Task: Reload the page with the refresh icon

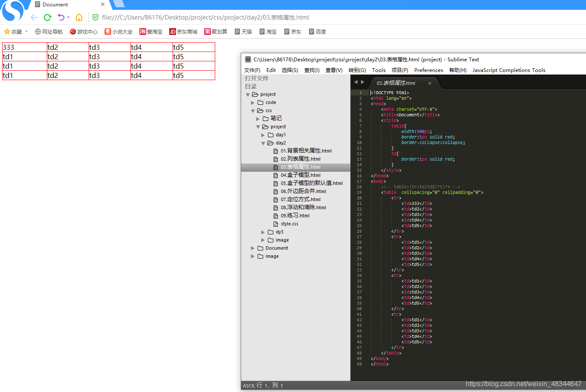Action: point(47,17)
